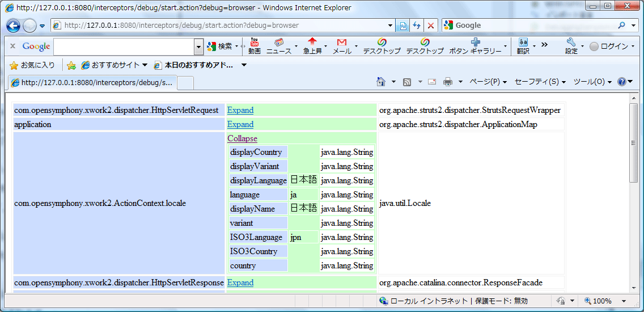The image size is (644, 312).
Task: Click the vertical scrollbar down arrow
Action: (634, 289)
